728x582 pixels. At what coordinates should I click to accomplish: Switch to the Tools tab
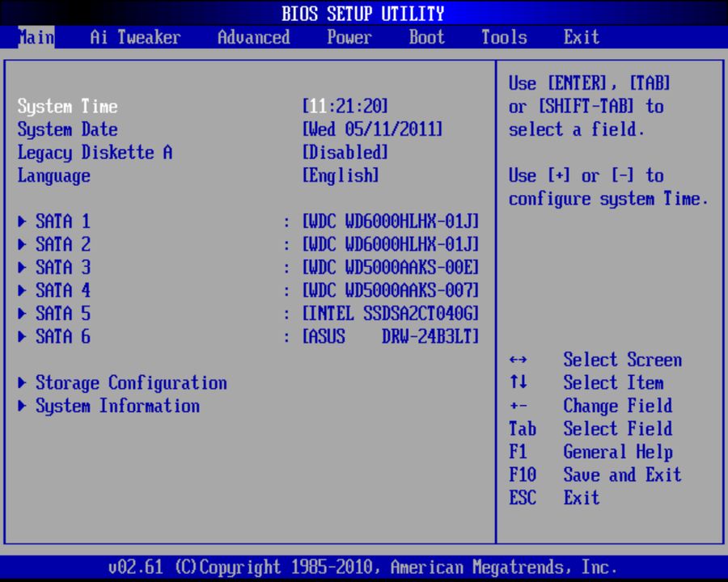coord(504,37)
